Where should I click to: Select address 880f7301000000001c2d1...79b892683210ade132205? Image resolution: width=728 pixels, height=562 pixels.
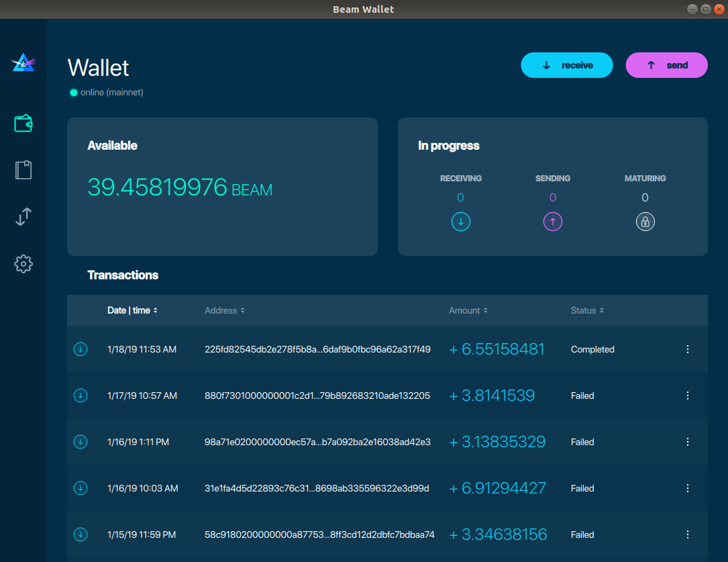317,395
